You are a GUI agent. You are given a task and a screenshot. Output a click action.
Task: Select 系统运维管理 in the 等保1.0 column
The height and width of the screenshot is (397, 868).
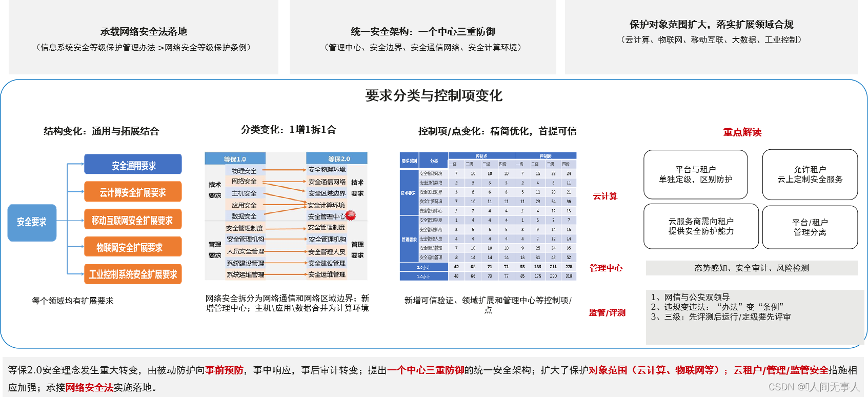coord(246,275)
